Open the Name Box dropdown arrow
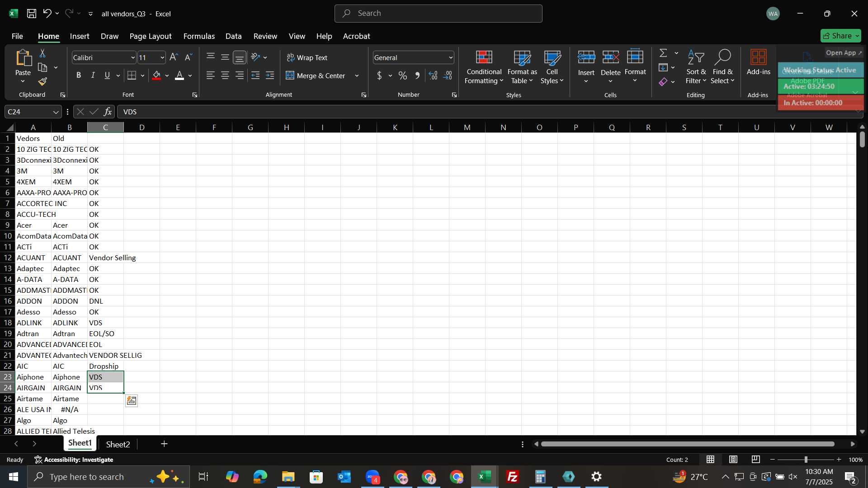Viewport: 868px width, 488px height. coord(56,112)
